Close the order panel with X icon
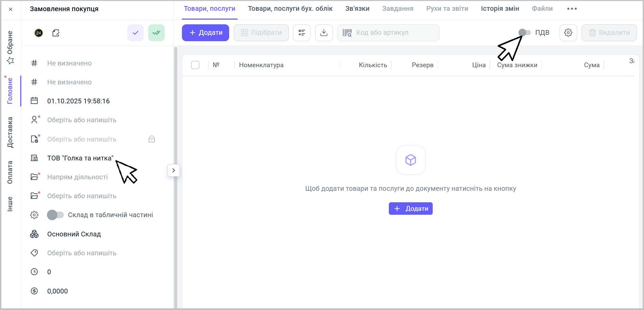The height and width of the screenshot is (310, 644). (11, 9)
